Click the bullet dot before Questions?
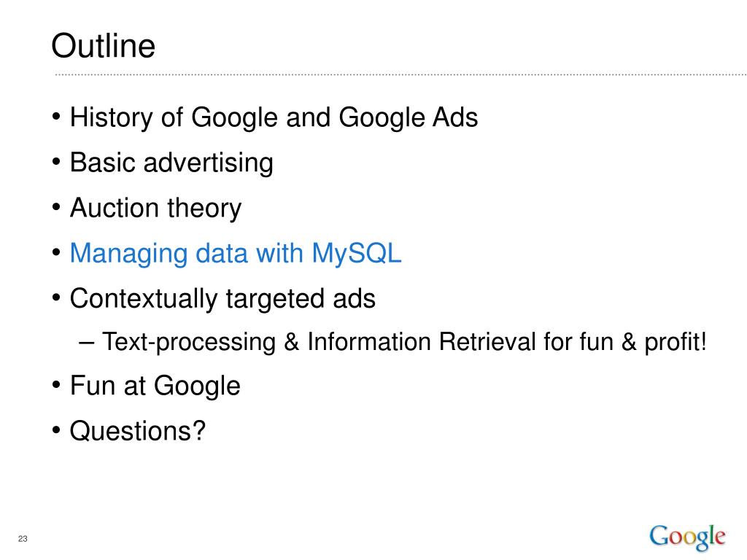Screen dimensions: 747x560 [x=56, y=430]
